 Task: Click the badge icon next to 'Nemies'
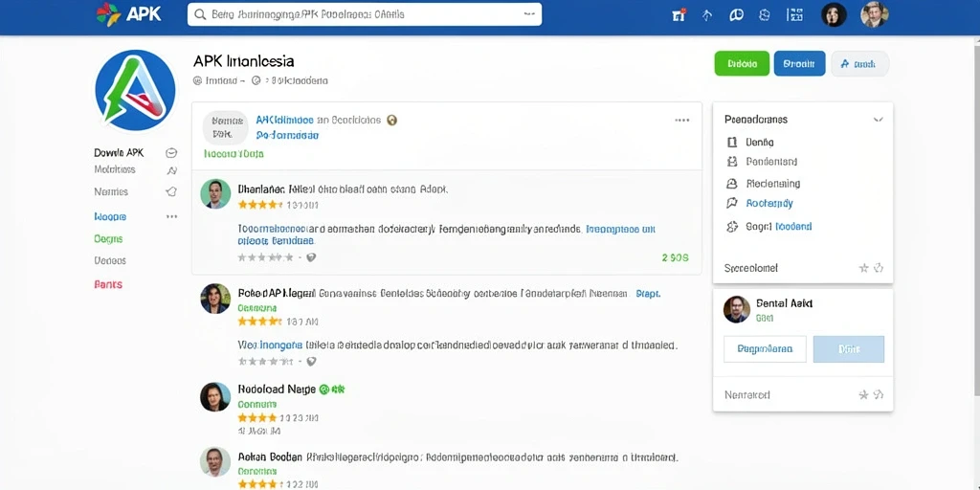pos(171,191)
